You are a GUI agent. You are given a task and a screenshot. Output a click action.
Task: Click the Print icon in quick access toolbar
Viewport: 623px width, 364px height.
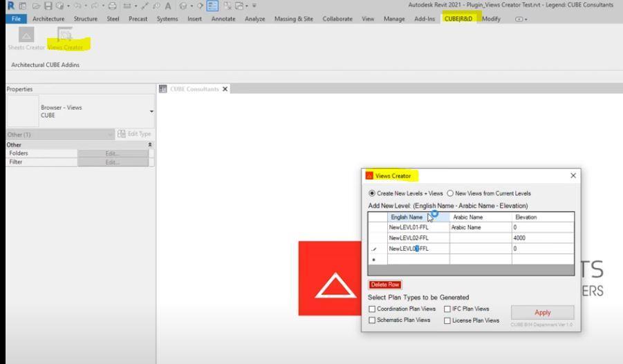tap(113, 6)
